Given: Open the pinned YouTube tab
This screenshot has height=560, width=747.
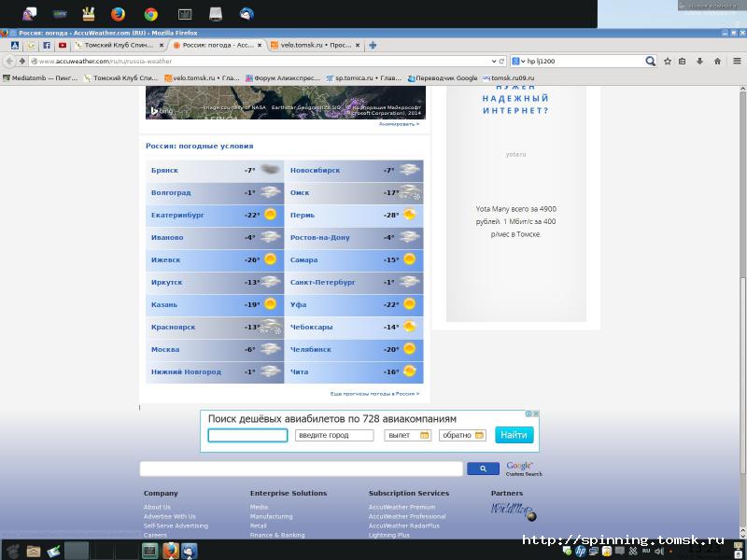Looking at the screenshot, I should (63, 45).
